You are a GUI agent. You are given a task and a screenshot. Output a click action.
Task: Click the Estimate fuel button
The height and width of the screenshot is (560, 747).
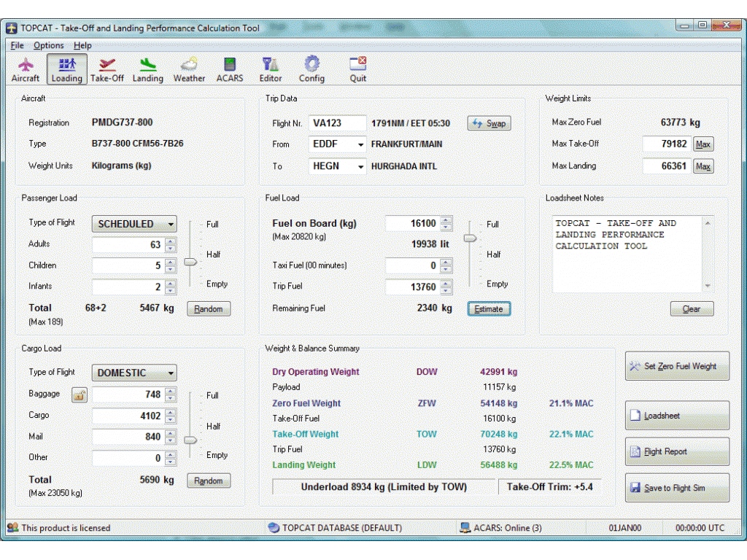[489, 308]
